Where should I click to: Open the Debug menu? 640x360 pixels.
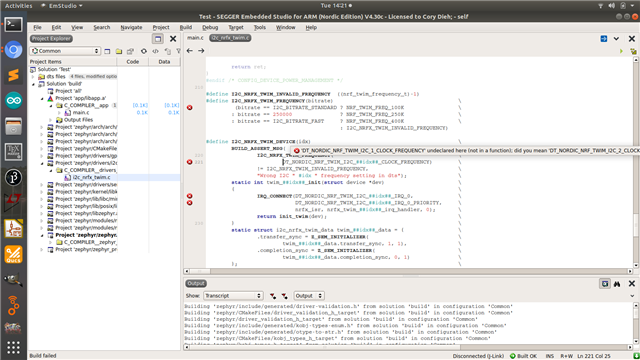(210, 27)
